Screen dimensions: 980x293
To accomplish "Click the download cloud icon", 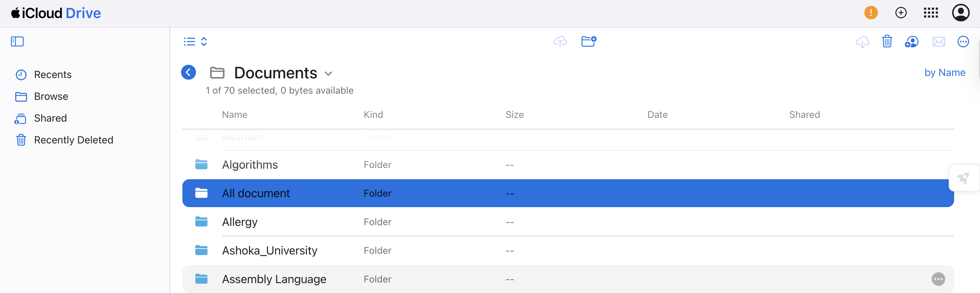I will click(x=862, y=41).
